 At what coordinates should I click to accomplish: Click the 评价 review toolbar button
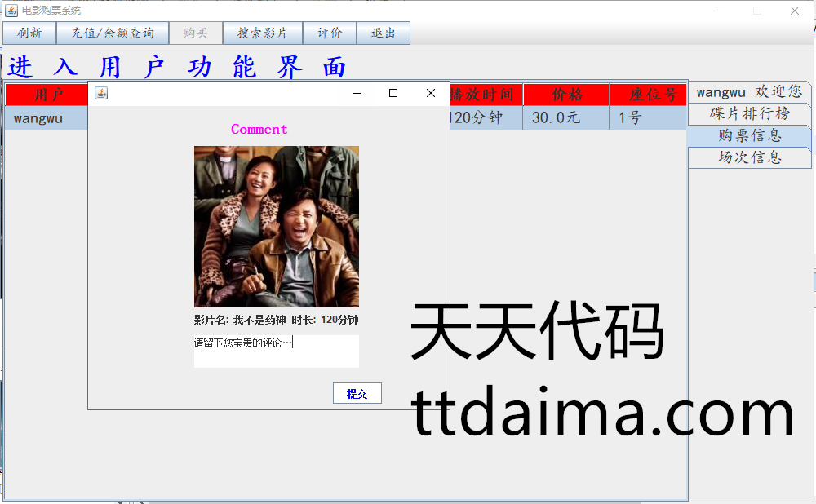[x=330, y=33]
